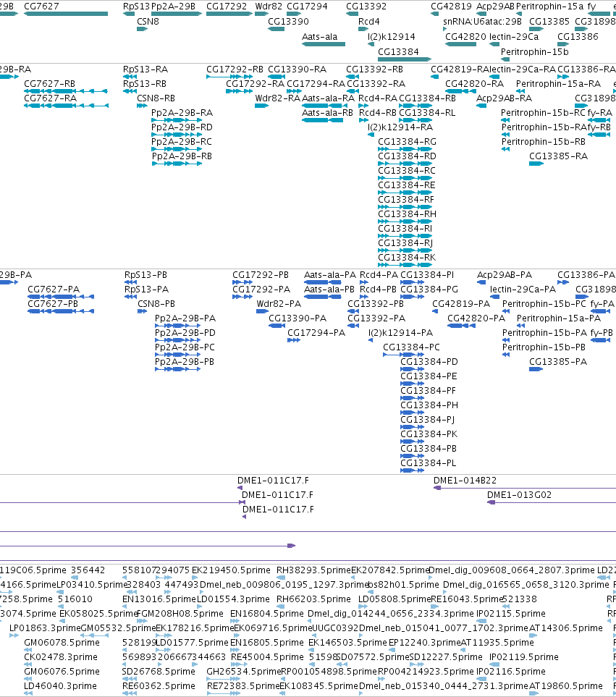Viewport: 616px width, 697px height.
Task: Click the IP02119.5prime EST label
Action: 523,657
